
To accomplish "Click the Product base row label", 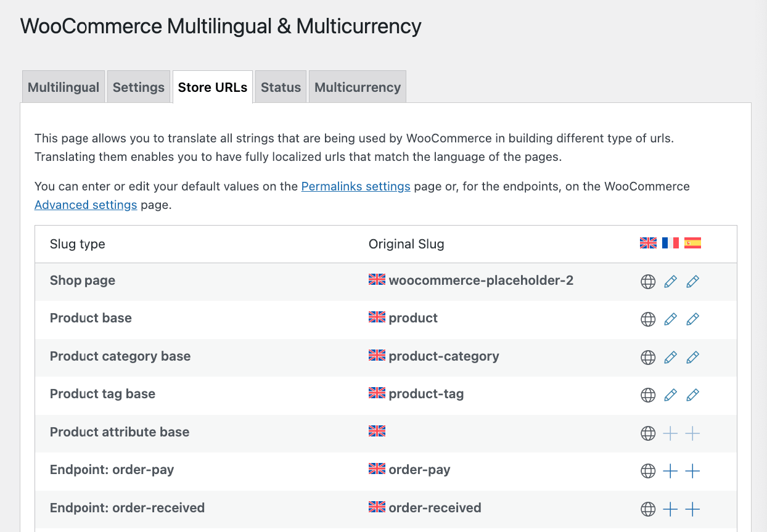I will (x=91, y=318).
